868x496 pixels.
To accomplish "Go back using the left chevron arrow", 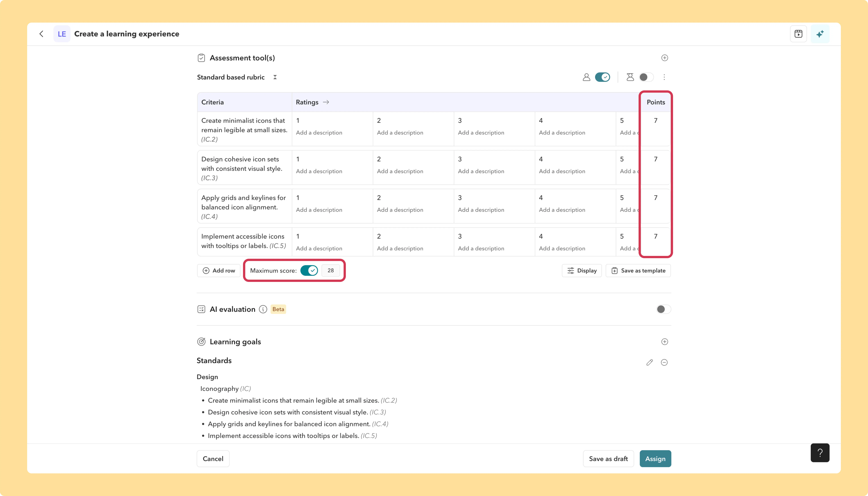I will (41, 34).
